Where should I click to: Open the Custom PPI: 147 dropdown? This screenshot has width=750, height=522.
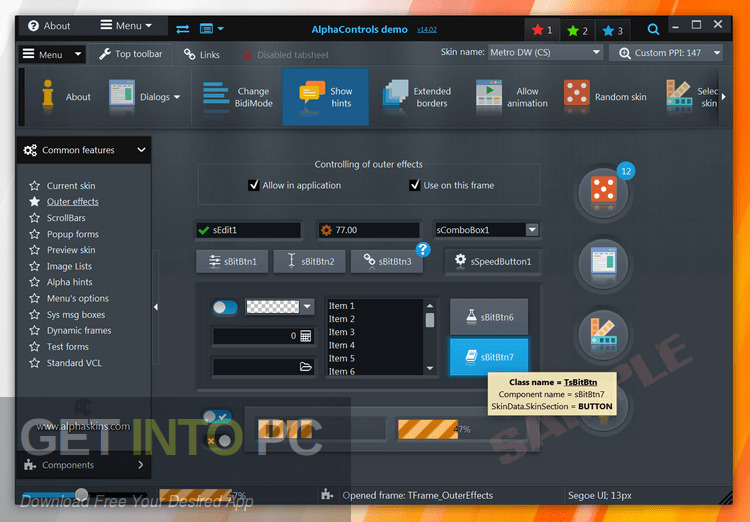pyautogui.click(x=666, y=53)
